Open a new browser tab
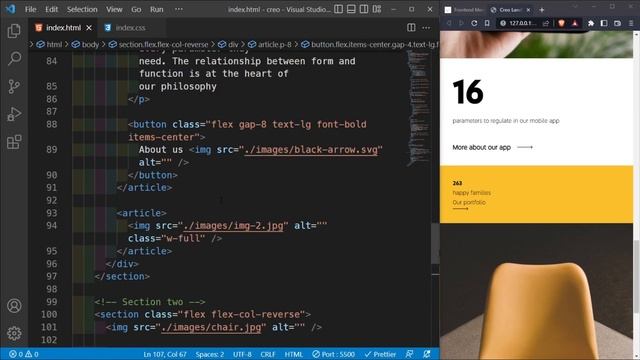 coord(542,9)
